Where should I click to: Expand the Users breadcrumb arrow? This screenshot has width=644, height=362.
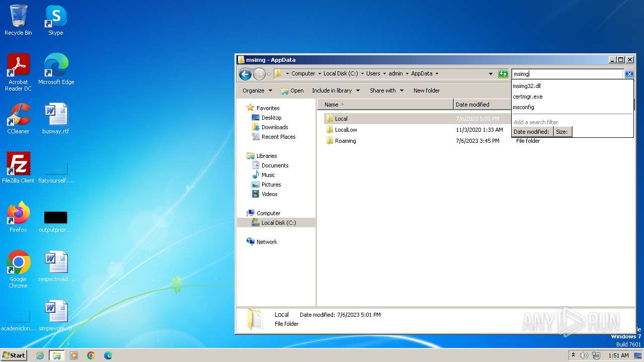(384, 73)
